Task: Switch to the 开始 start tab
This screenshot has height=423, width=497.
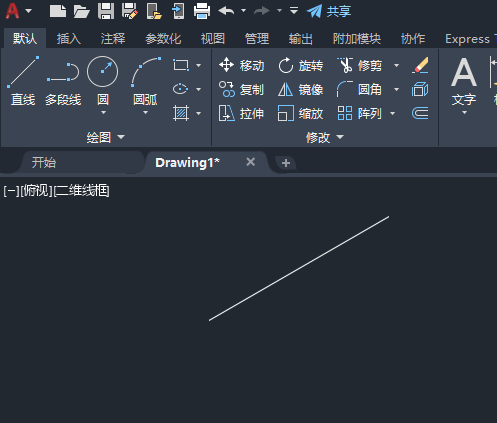Action: coord(44,163)
